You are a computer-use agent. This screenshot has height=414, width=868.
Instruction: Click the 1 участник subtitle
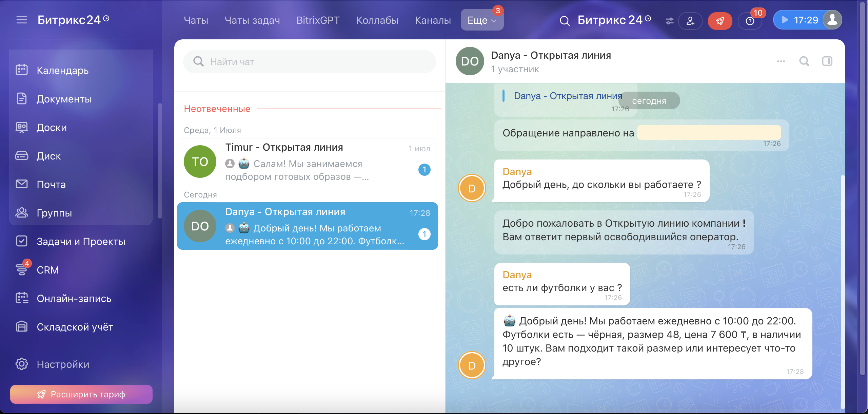[x=515, y=69]
